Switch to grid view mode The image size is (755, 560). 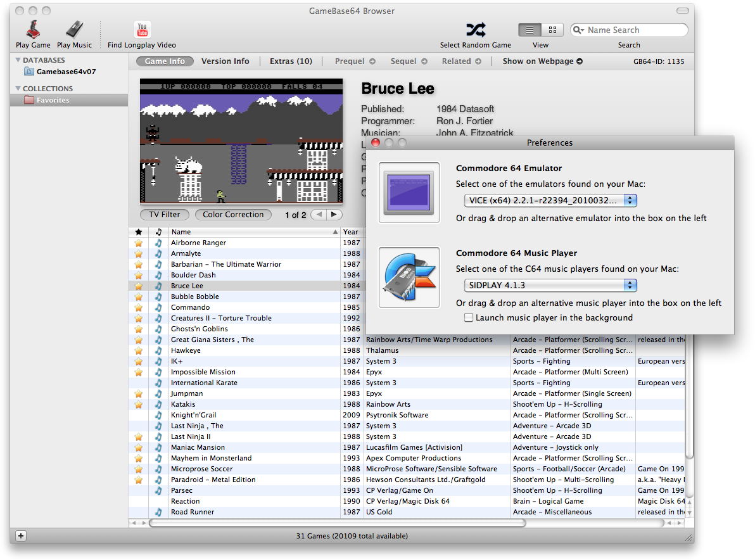coord(552,30)
